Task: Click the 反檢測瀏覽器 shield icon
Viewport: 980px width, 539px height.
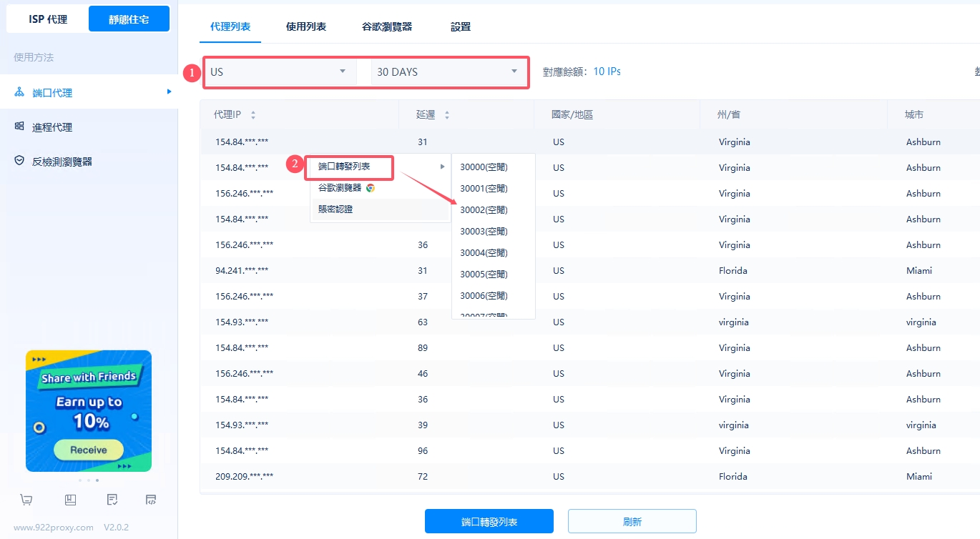Action: click(x=19, y=161)
